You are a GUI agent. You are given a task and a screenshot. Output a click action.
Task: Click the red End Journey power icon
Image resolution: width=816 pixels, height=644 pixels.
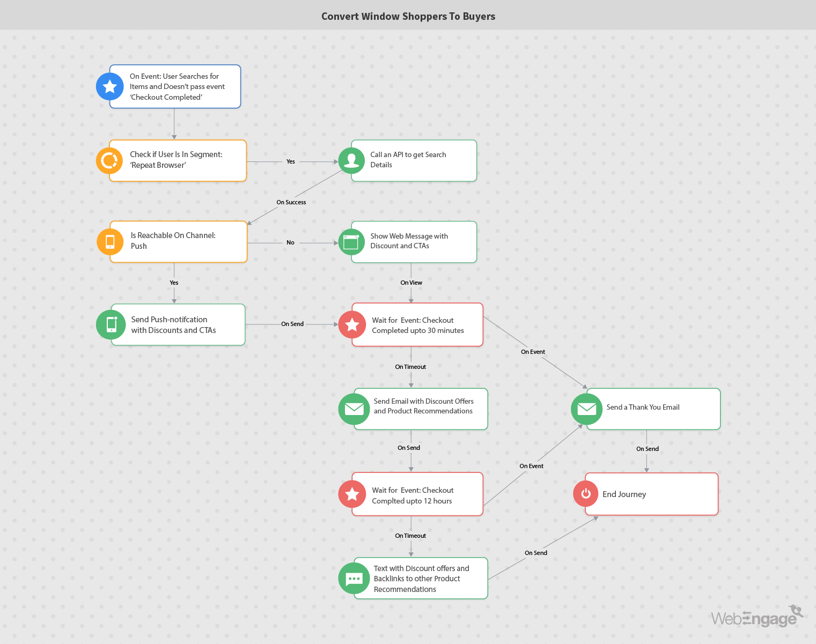click(x=586, y=494)
